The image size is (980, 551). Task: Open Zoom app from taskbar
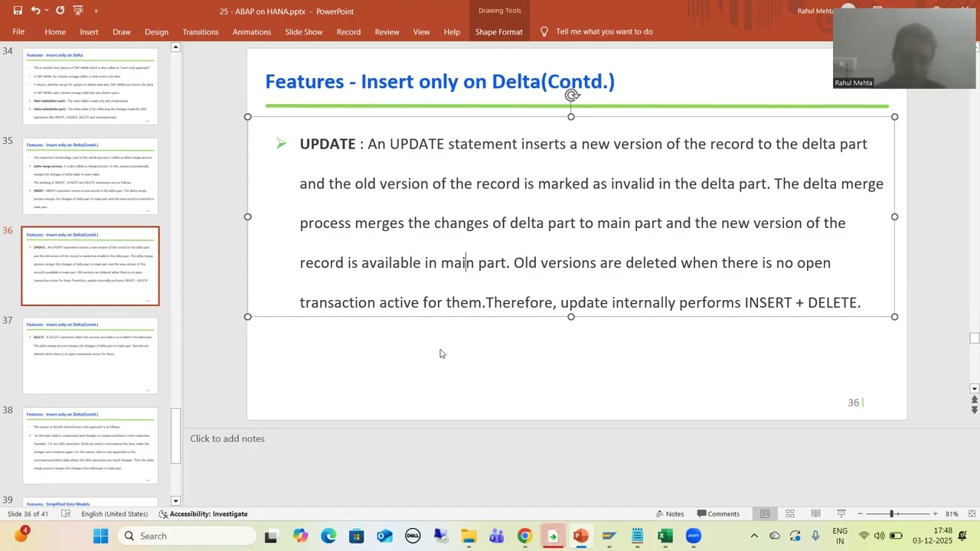pos(693,536)
